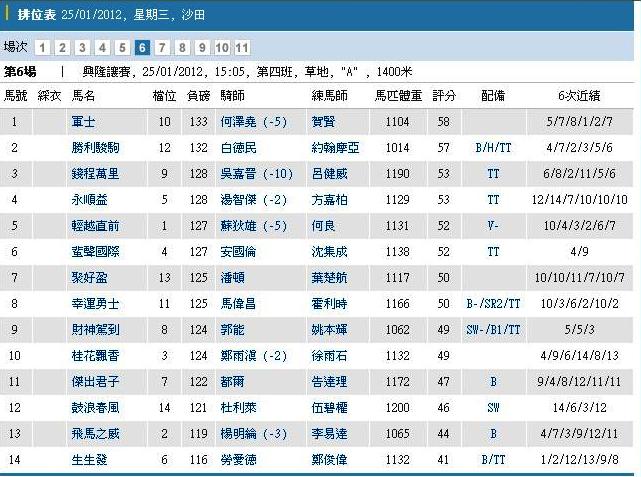Select horse 幸運勇士 link

tap(95, 303)
